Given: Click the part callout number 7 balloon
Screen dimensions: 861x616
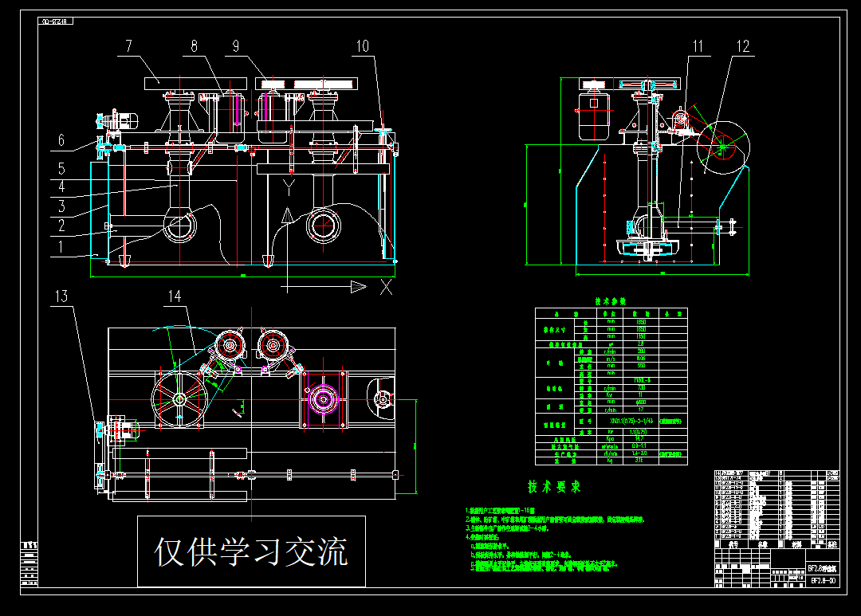Looking at the screenshot, I should pos(128,45).
